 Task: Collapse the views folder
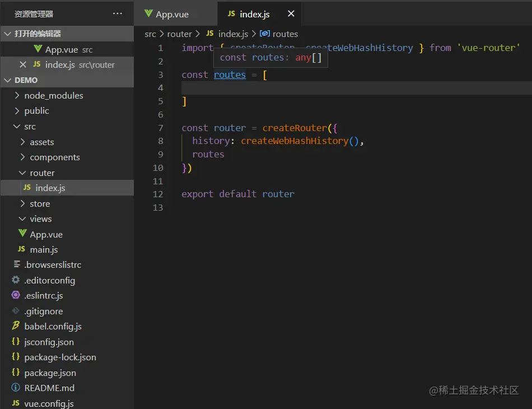(67, 219)
